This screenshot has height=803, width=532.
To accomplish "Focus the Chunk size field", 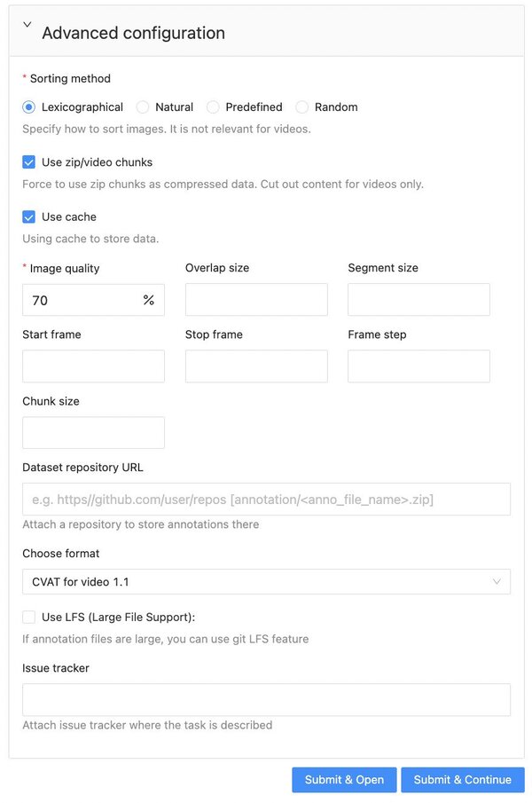I will [93, 433].
